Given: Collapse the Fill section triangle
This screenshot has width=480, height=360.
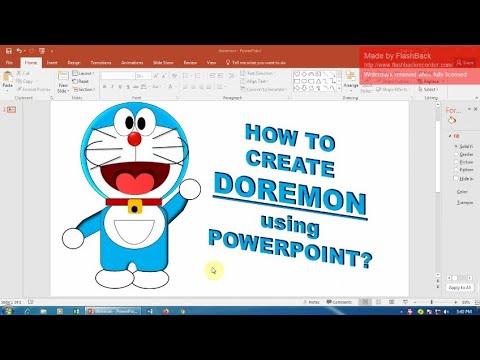Looking at the screenshot, I should pyautogui.click(x=450, y=136).
